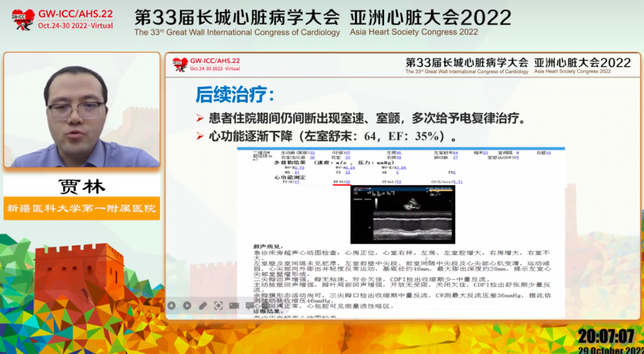Click the main title 第33届长城心脏病学大会
Viewport: 644px width, 354px height.
pyautogui.click(x=237, y=18)
